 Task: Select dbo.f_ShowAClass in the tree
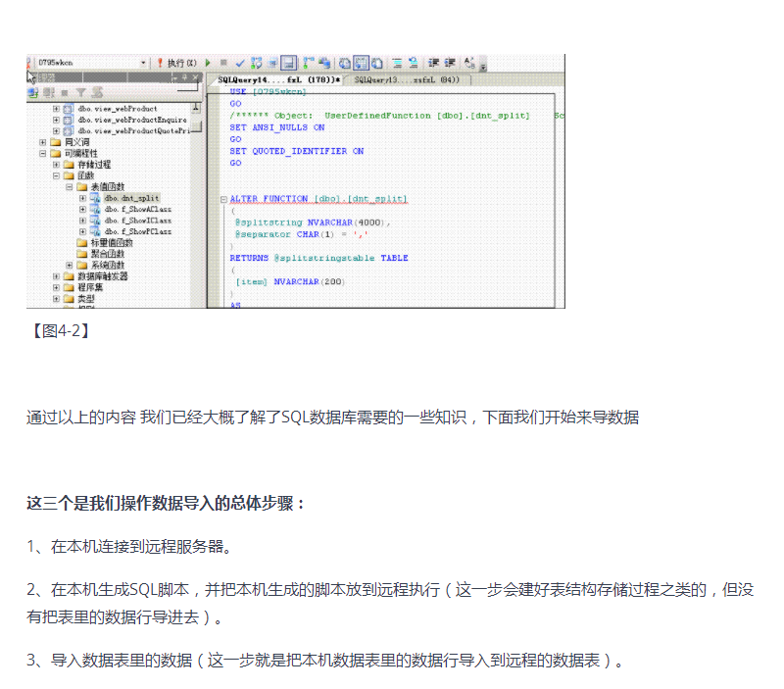pos(138,209)
